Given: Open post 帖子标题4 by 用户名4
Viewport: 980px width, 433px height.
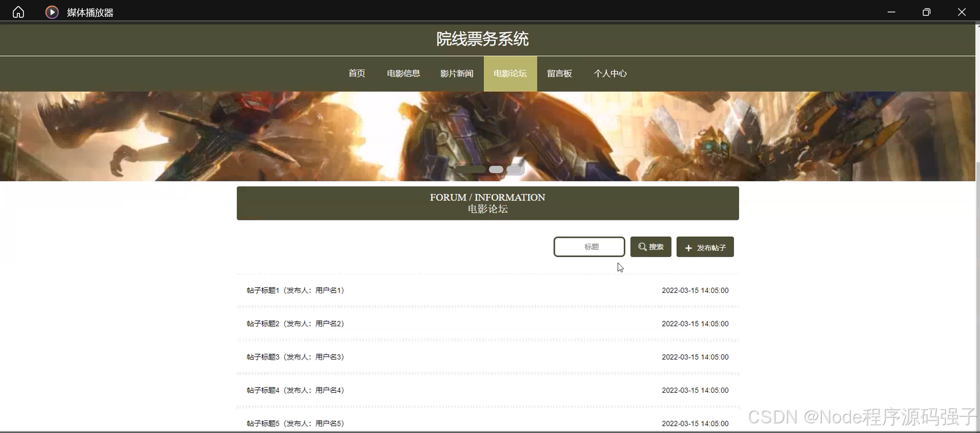Looking at the screenshot, I should click(x=296, y=390).
